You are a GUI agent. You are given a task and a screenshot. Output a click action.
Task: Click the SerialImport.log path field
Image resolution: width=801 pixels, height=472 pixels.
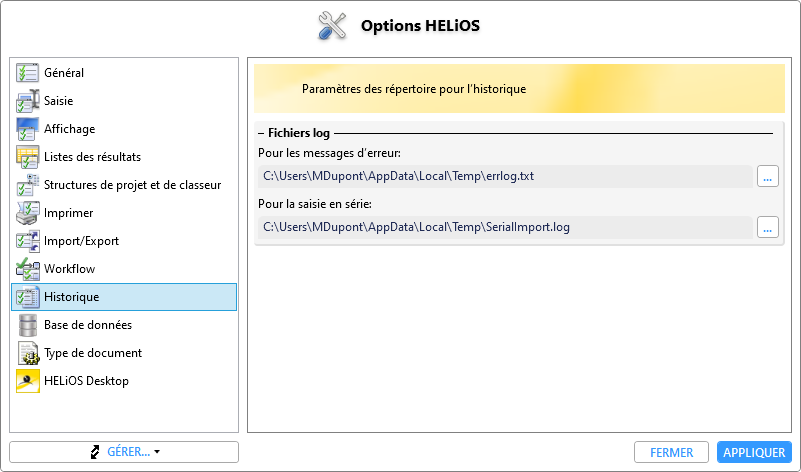(505, 227)
